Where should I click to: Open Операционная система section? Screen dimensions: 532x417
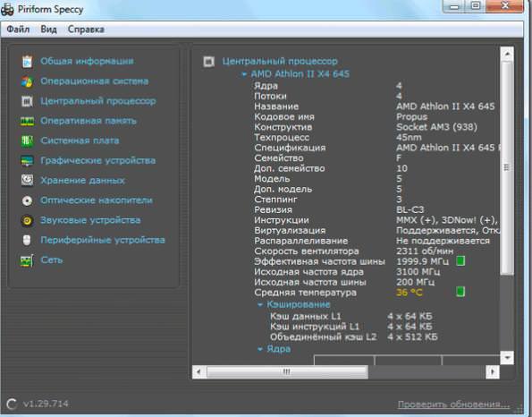(x=94, y=81)
